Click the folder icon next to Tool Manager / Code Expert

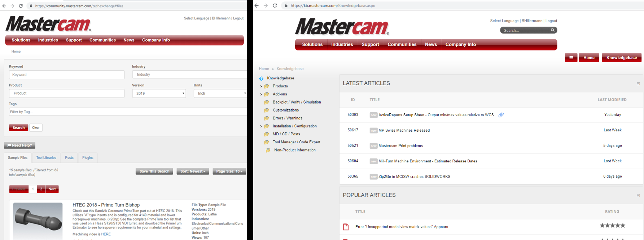tap(267, 142)
